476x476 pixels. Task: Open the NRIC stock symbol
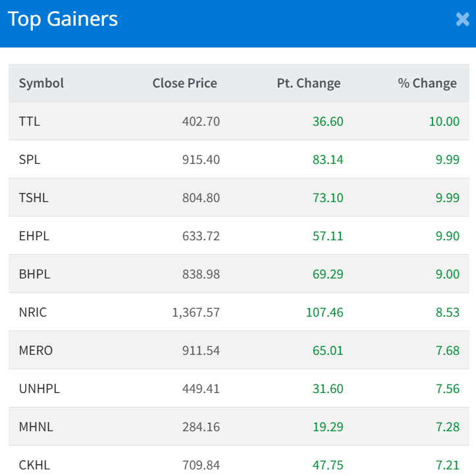coord(33,312)
